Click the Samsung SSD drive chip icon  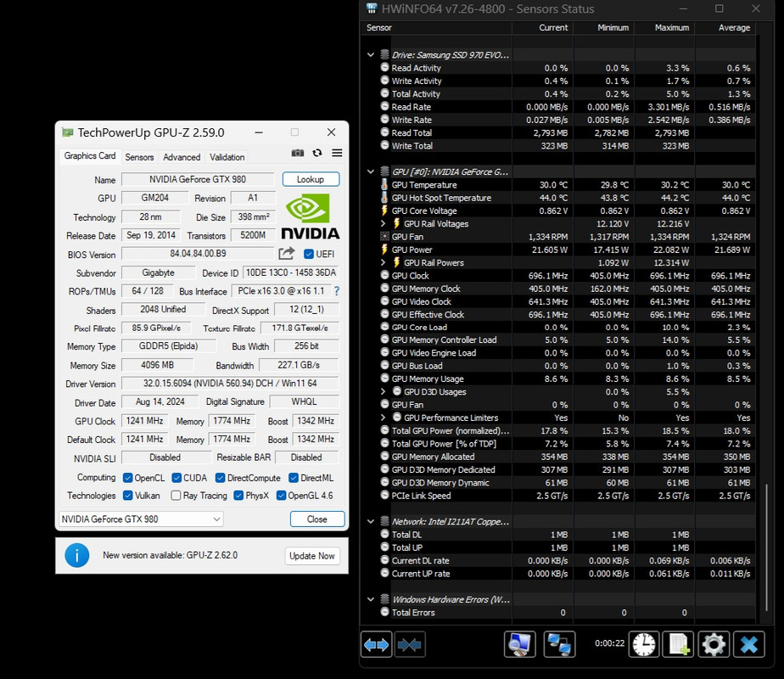(384, 54)
